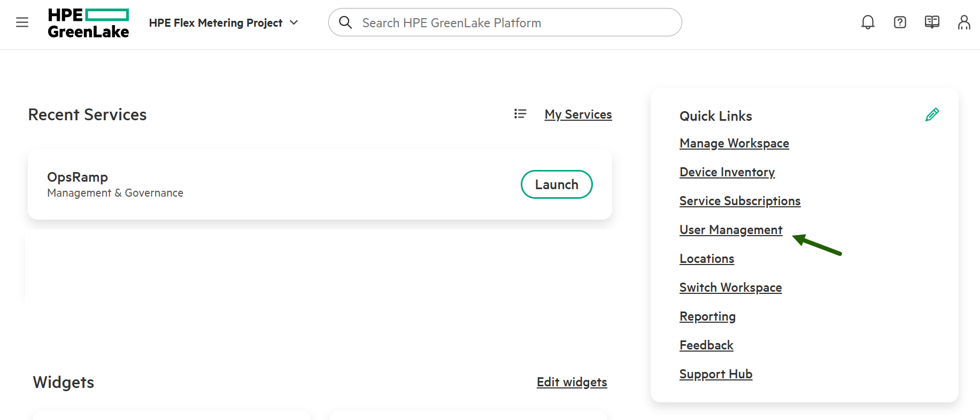Screen dimensions: 980x420
Task: Open the Feedback quick link
Action: [x=706, y=345]
